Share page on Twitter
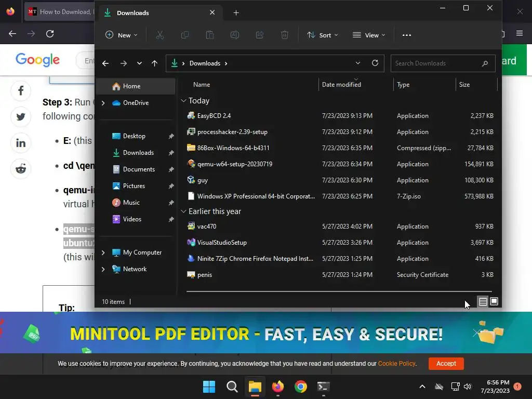Viewport: 532px width, 399px height. click(x=21, y=117)
